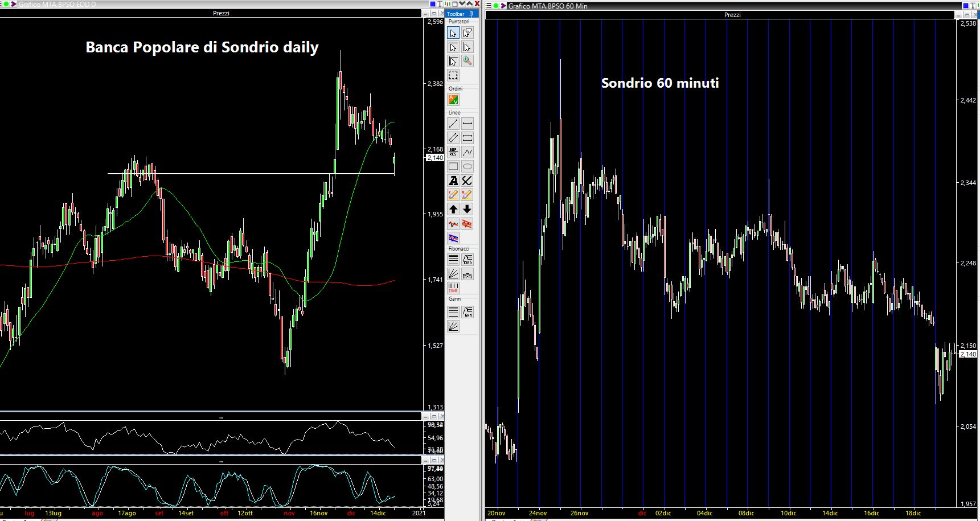Select the pencil tool marked X
Viewport: 980px width, 521px height.
pos(468,195)
